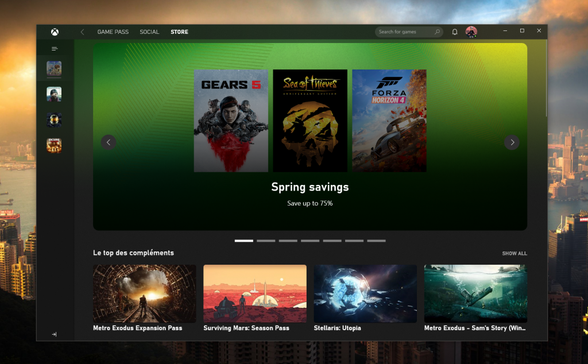Click the Metro Exodus Expansion Pass title
588x364 pixels.
[138, 328]
